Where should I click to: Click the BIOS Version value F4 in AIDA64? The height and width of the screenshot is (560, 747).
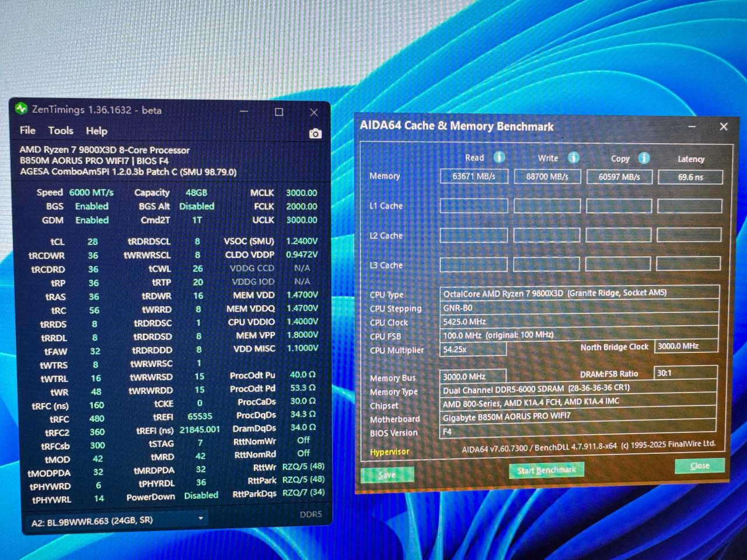coord(447,432)
